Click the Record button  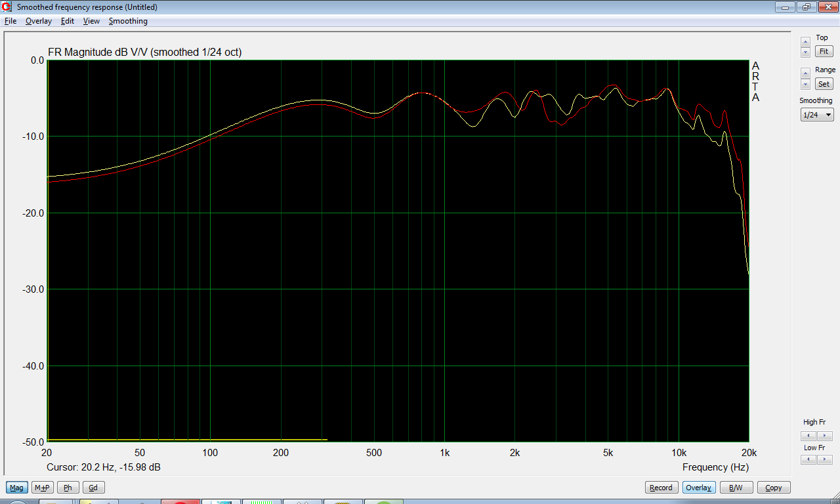(x=661, y=488)
